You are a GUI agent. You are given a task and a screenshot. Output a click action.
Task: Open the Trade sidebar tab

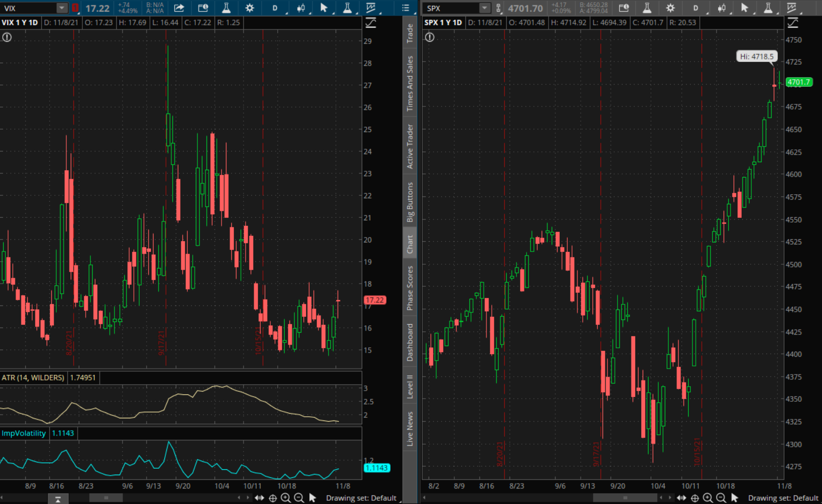coord(410,33)
